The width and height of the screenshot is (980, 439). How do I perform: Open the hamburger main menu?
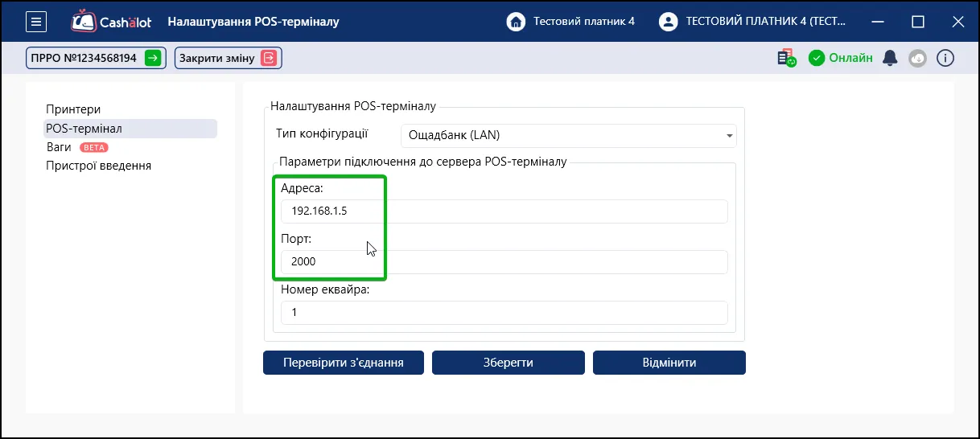tap(36, 22)
